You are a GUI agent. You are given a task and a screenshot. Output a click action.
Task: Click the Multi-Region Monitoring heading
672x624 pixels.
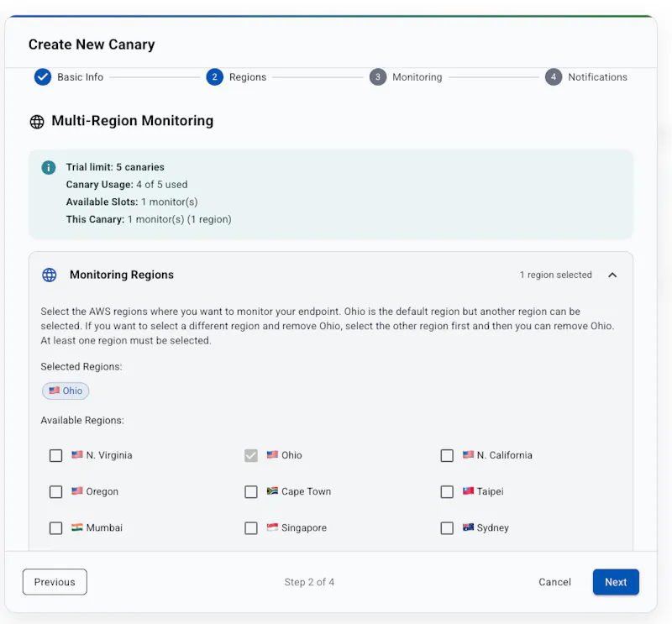133,121
